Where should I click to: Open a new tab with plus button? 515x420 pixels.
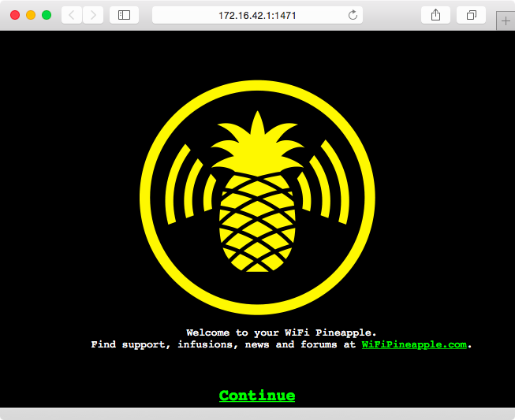pyautogui.click(x=506, y=21)
